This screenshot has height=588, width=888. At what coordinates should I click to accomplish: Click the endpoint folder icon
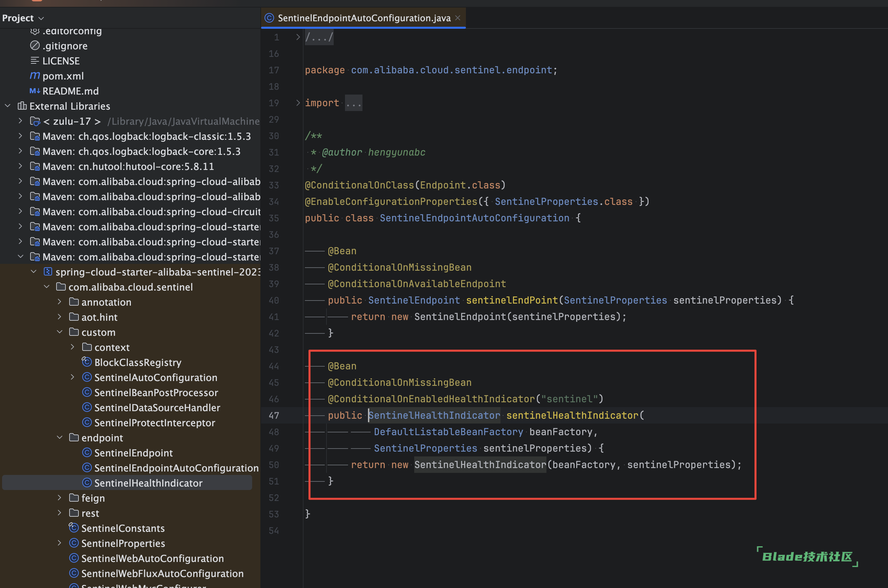[x=74, y=437]
